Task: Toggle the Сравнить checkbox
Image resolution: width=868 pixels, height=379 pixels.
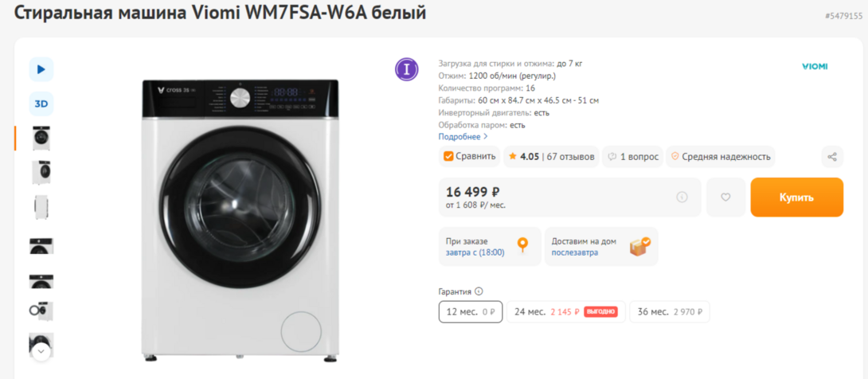Action: [449, 156]
